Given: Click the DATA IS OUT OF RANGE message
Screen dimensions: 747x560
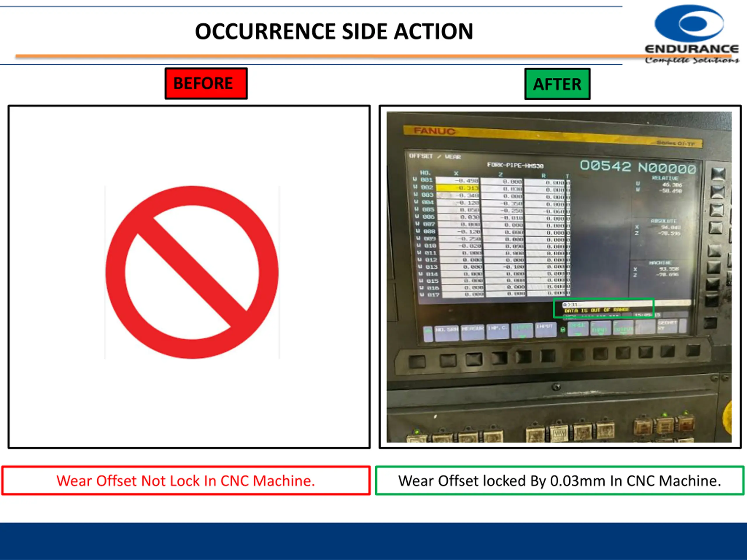Looking at the screenshot, I should click(597, 310).
